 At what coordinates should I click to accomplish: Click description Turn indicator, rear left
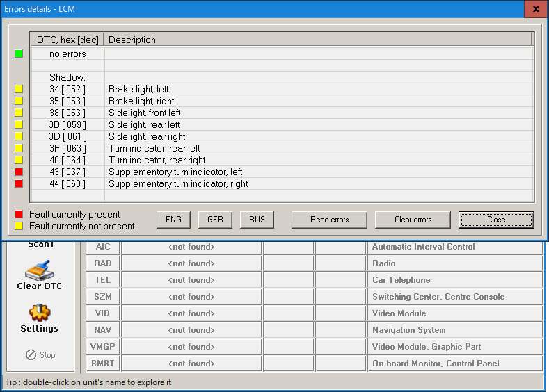pos(154,148)
